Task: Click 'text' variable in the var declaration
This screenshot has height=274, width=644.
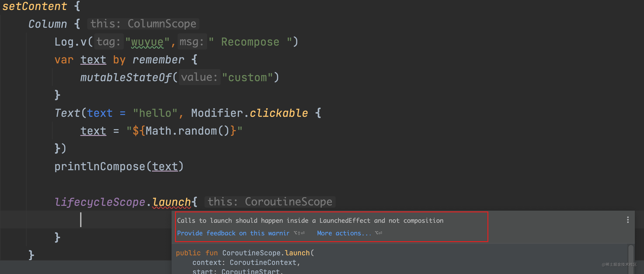Action: tap(93, 60)
